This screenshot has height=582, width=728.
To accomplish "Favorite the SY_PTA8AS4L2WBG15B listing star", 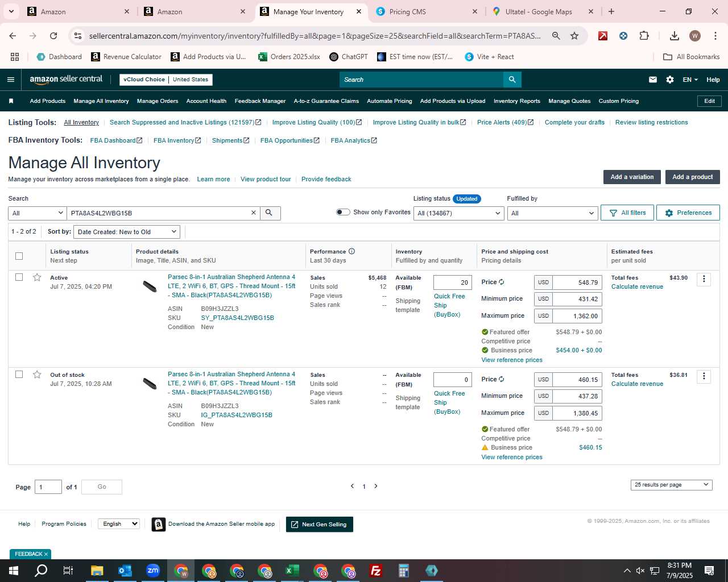I will (37, 277).
